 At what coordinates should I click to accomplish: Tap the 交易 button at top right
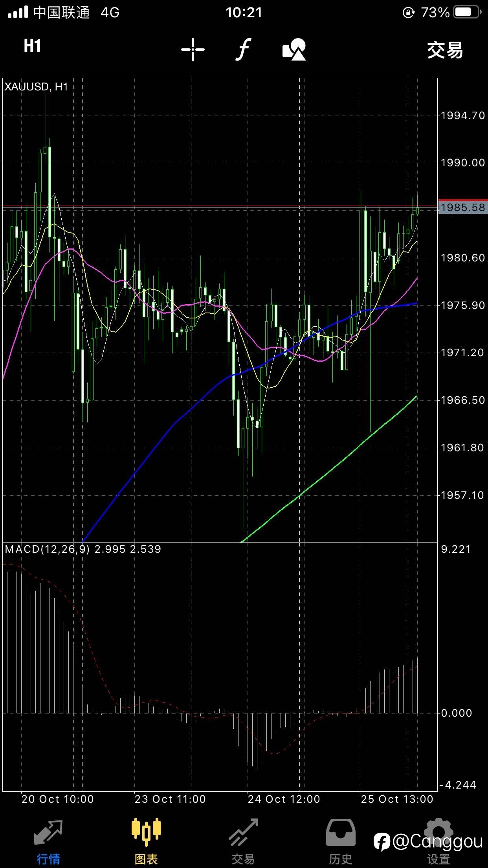click(445, 50)
